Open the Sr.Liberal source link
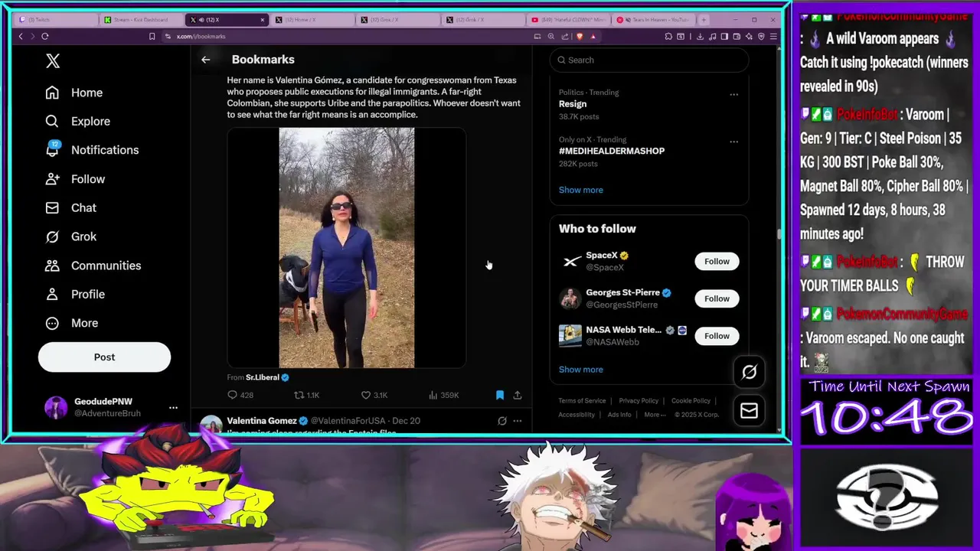Viewport: 980px width, 551px height. click(267, 377)
